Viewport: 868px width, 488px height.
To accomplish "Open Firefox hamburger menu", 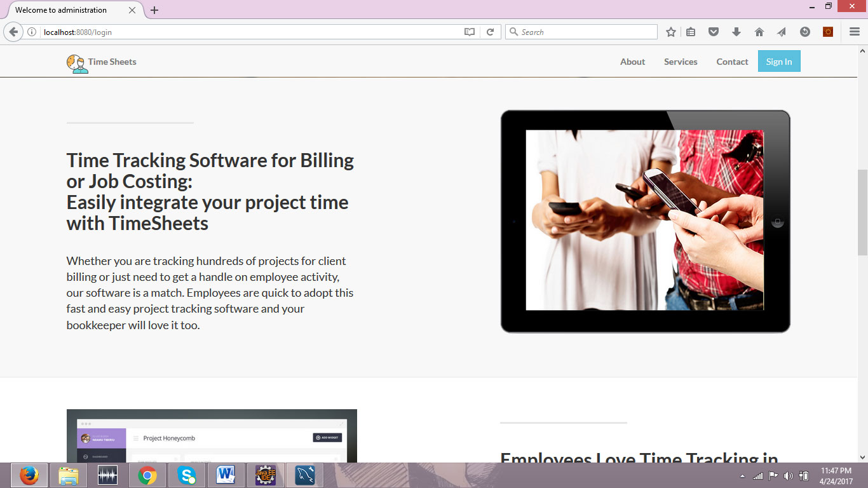I will pyautogui.click(x=855, y=32).
